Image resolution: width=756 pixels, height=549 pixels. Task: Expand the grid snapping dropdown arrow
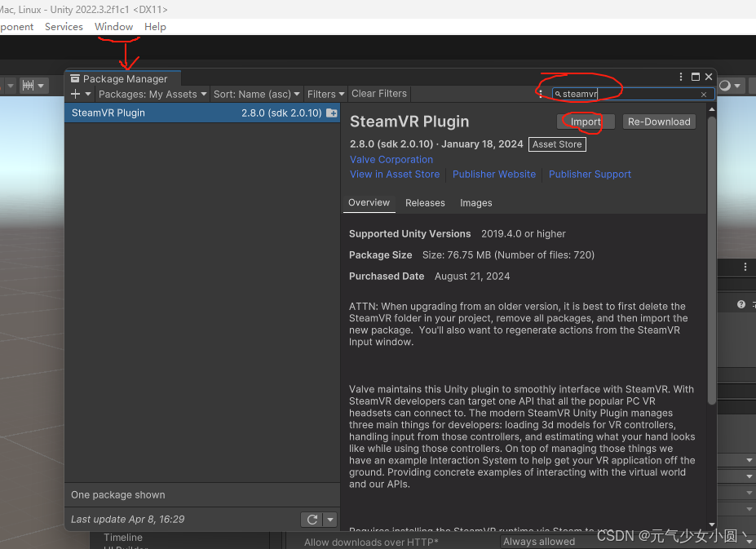coord(41,86)
